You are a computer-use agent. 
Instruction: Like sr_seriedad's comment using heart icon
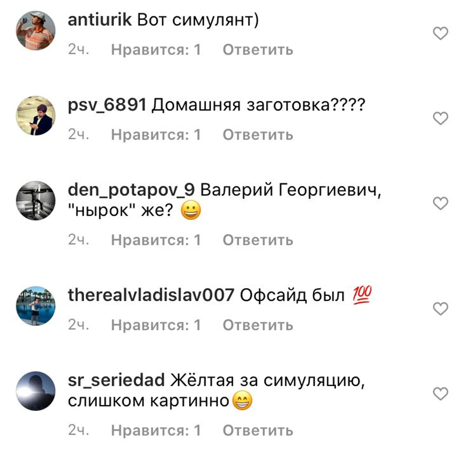[440, 393]
